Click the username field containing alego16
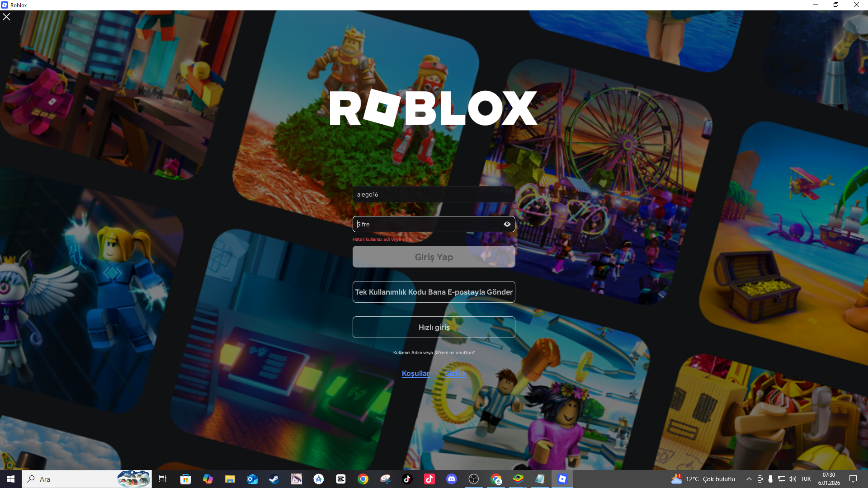This screenshot has width=868, height=488. (x=434, y=194)
